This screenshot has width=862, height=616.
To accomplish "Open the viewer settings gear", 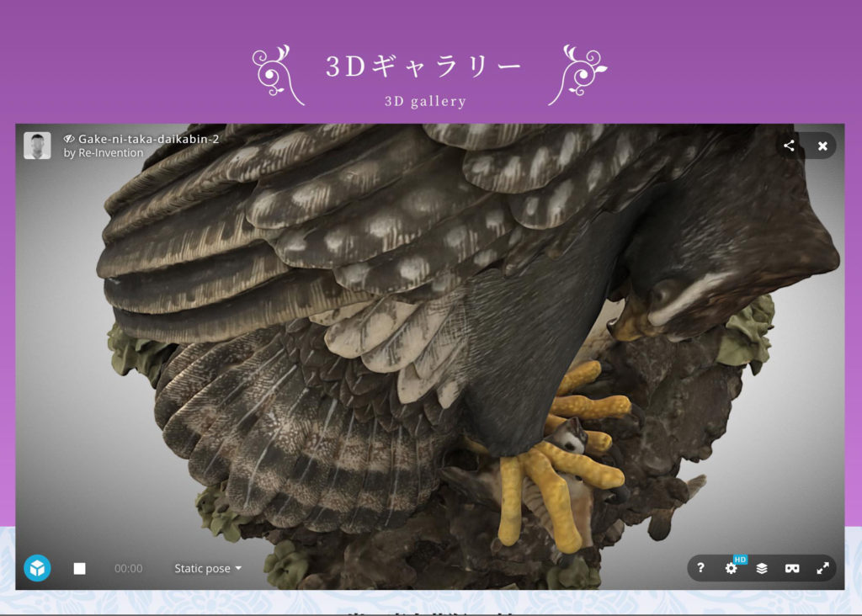I will click(x=730, y=569).
